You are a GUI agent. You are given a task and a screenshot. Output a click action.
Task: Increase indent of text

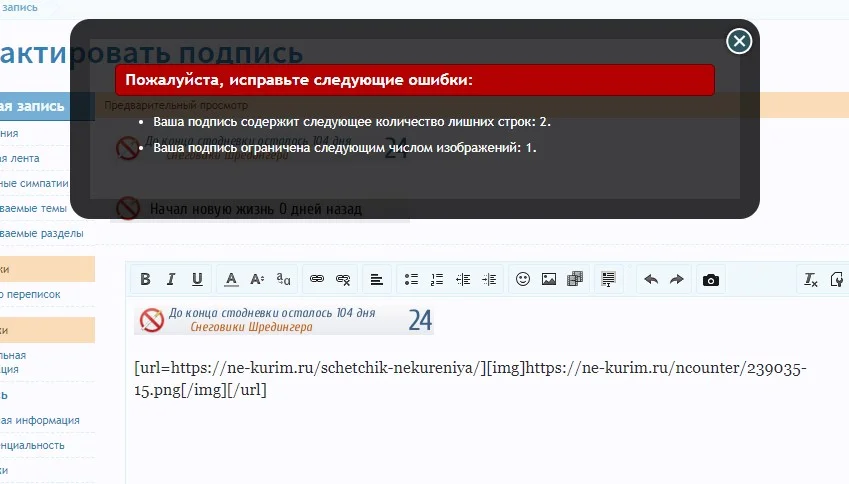click(489, 279)
